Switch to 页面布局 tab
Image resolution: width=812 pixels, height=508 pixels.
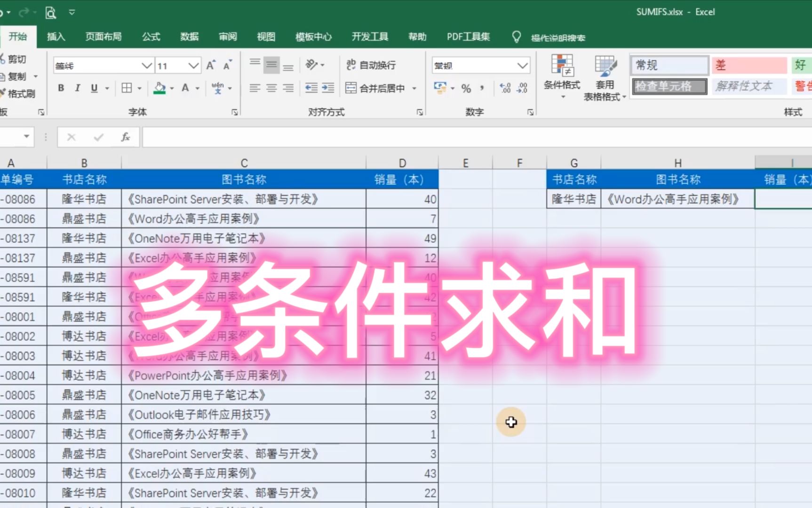pos(103,37)
